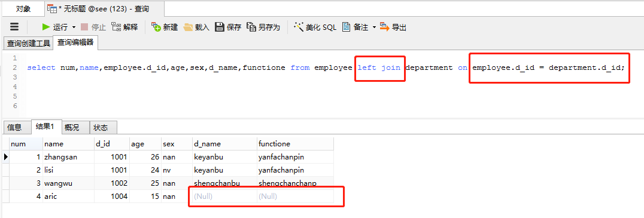Select the 1004 d_id cell
The image size is (644, 218).
111,196
